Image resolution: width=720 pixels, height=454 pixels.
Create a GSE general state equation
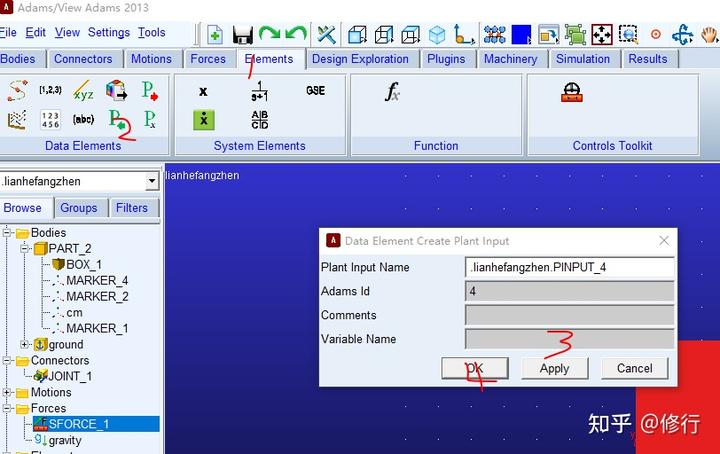click(x=315, y=90)
